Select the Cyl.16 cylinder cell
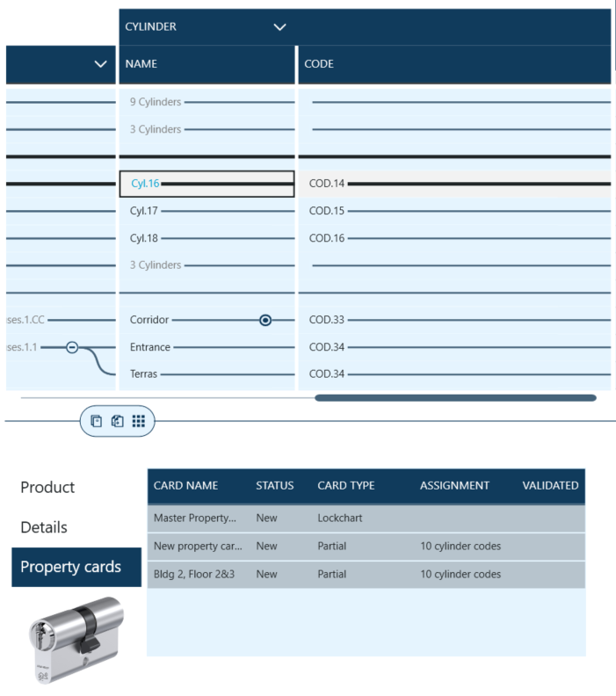This screenshot has width=616, height=696. (207, 184)
